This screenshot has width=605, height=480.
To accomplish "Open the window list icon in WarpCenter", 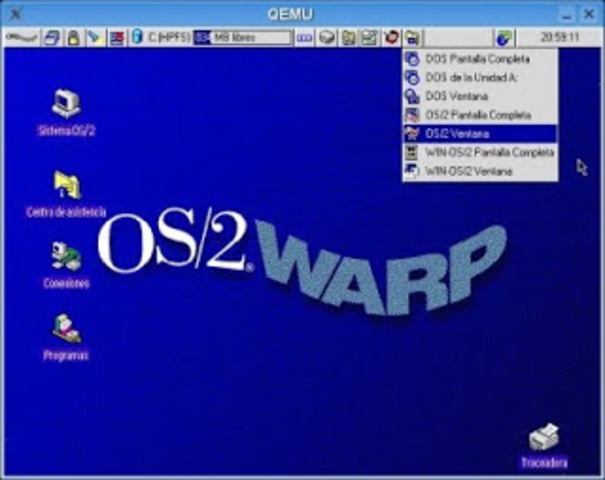I will tap(52, 38).
